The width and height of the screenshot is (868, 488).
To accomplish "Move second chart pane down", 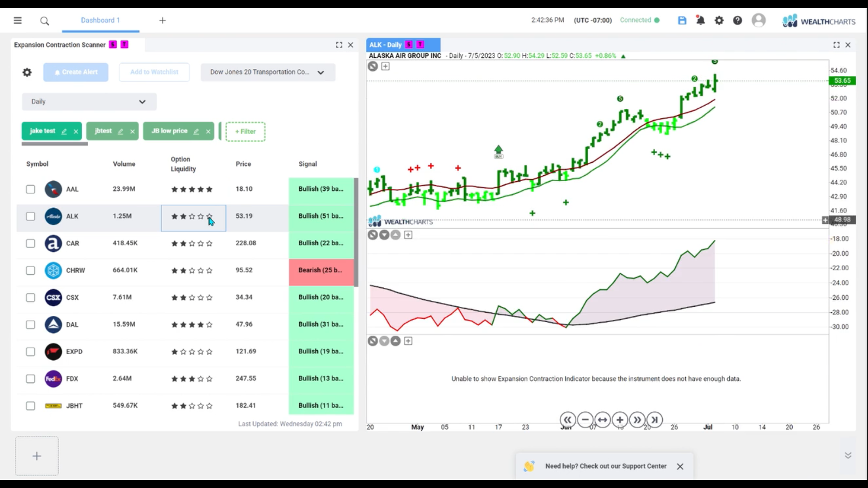I will tap(384, 235).
